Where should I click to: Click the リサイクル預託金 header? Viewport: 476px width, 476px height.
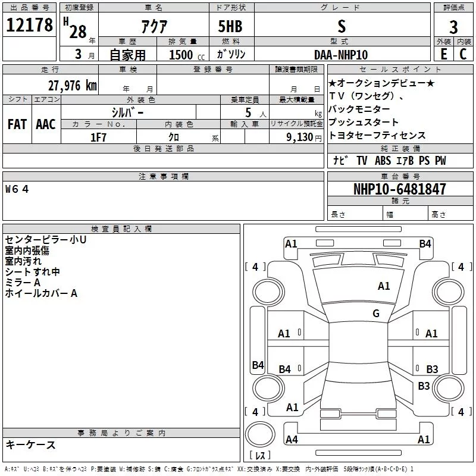[296, 124]
